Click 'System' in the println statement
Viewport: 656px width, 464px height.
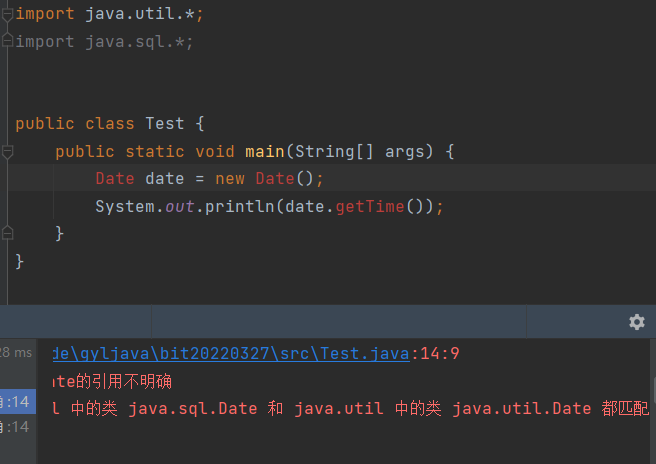pyautogui.click(x=125, y=207)
